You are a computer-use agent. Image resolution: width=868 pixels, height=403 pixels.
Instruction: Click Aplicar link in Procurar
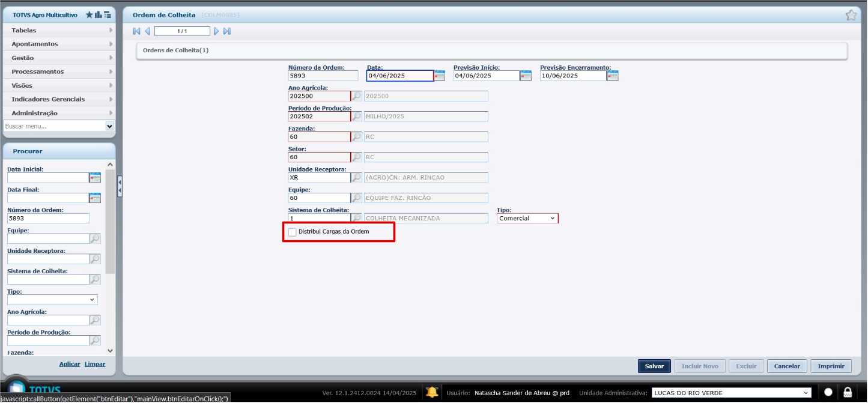pos(70,364)
